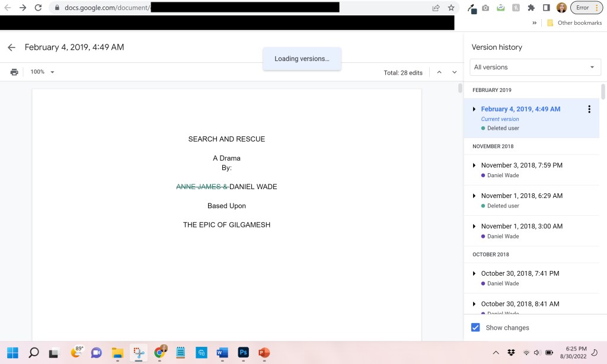This screenshot has height=364, width=607.
Task: Click the browser address bar
Action: coord(237,8)
